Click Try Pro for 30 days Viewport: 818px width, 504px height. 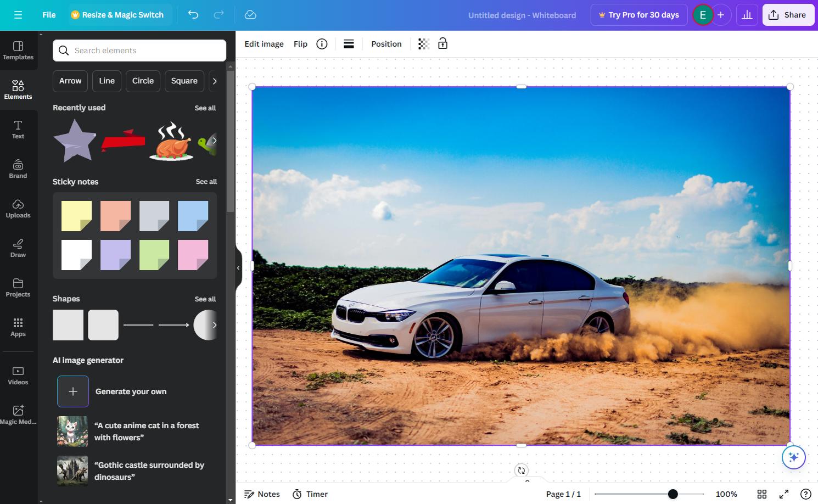tap(639, 15)
